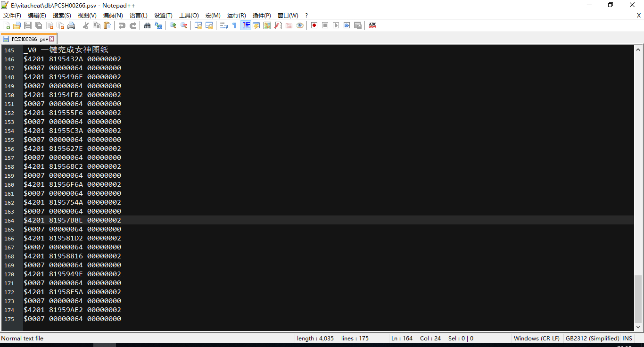Show the Function List panel icon
Image resolution: width=644 pixels, height=347 pixels.
tap(278, 25)
